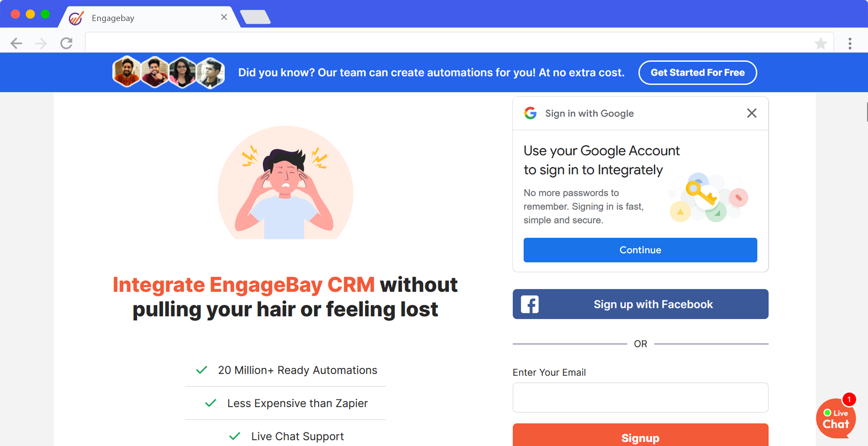Sign up with Facebook
The width and height of the screenshot is (868, 446).
coord(640,304)
